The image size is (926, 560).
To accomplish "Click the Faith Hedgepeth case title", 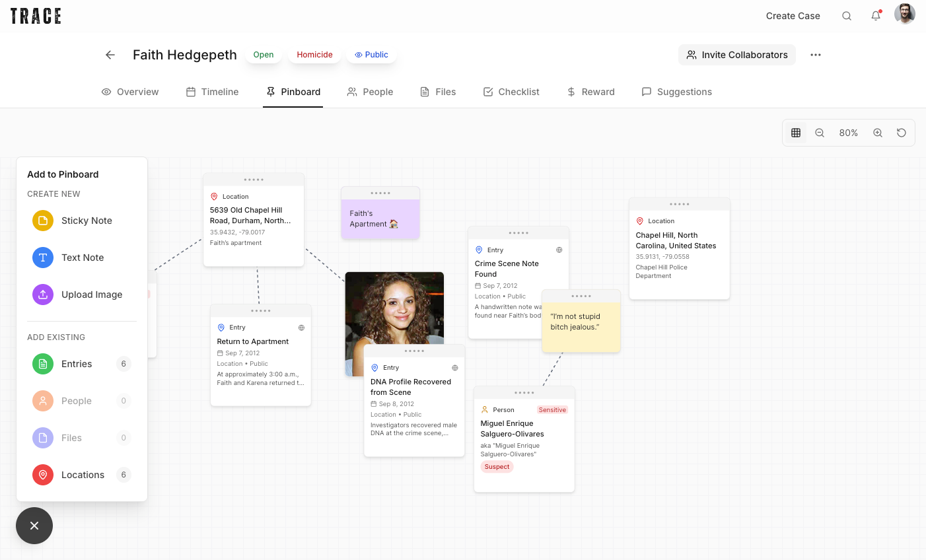I will [x=185, y=55].
